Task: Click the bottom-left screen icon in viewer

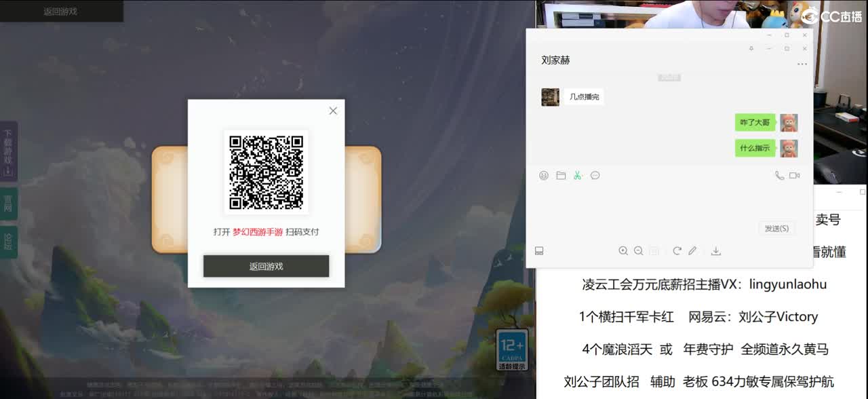Action: [x=540, y=251]
